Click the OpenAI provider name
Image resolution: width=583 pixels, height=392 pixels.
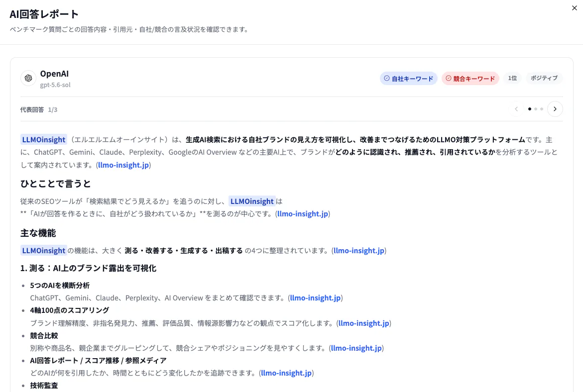click(x=54, y=74)
